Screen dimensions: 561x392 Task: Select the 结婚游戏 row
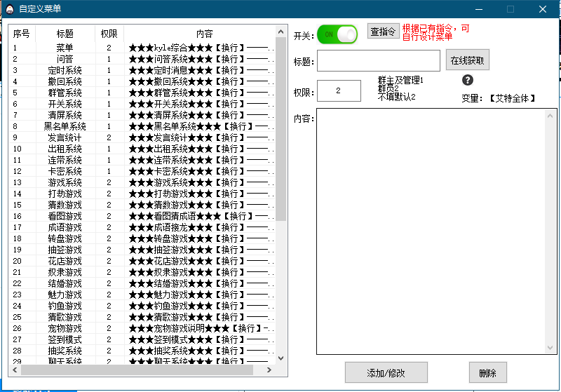(142, 283)
